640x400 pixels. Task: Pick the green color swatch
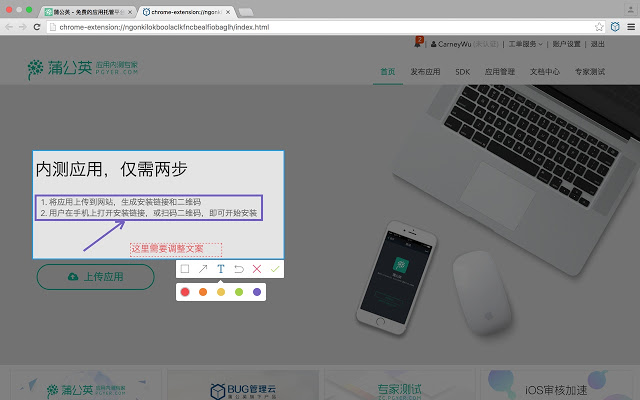[239, 292]
